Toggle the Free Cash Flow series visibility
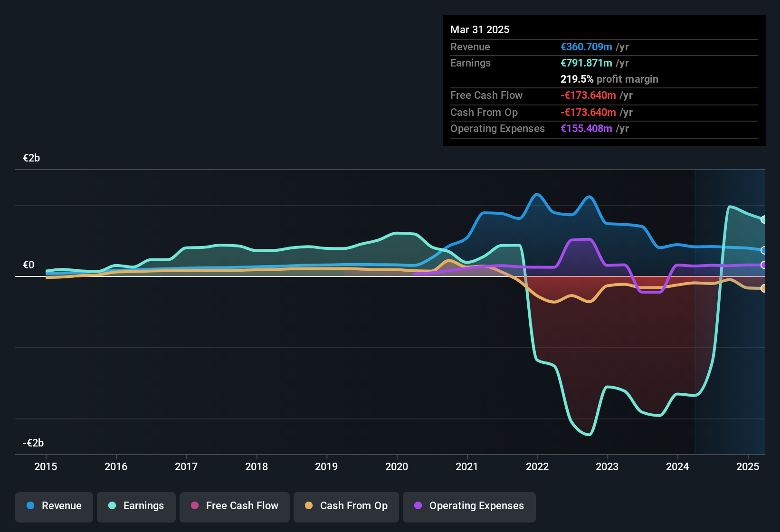This screenshot has width=780, height=532. point(234,506)
